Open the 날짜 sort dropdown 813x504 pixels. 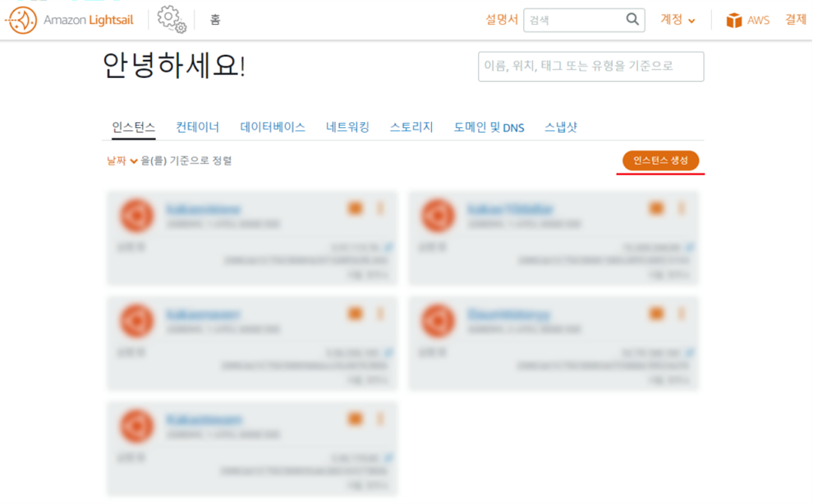[x=122, y=161]
